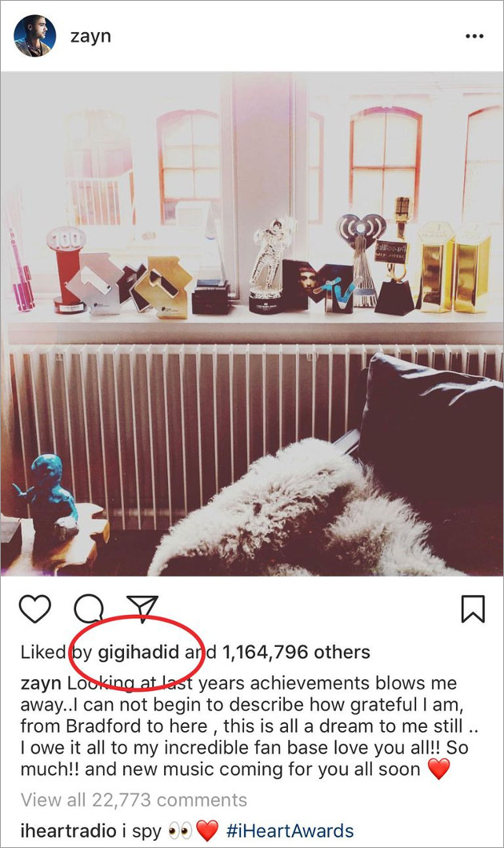The image size is (504, 848).
Task: Open gigihadid's profile from the likes line
Action: click(138, 653)
